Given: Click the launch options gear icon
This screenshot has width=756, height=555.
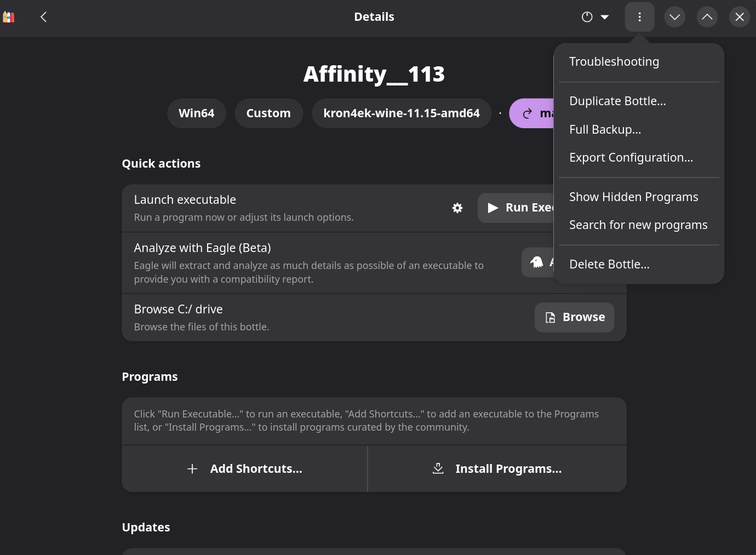Looking at the screenshot, I should [x=457, y=208].
